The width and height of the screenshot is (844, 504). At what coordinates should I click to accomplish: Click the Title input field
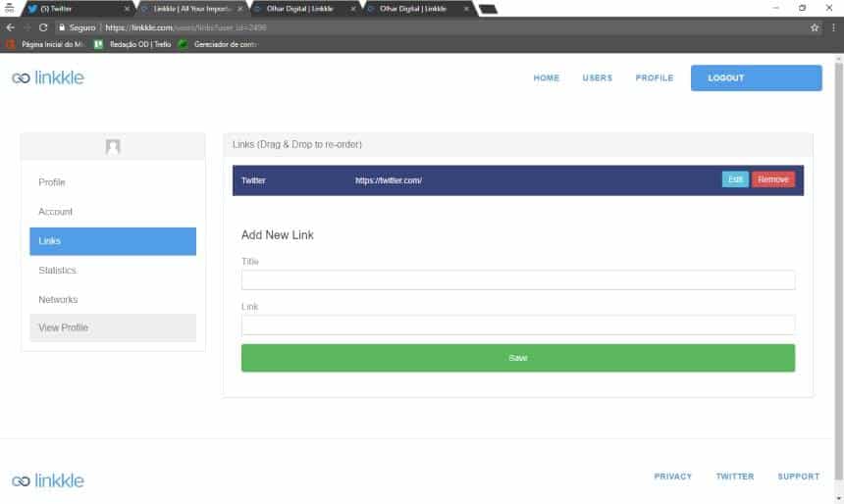(517, 280)
